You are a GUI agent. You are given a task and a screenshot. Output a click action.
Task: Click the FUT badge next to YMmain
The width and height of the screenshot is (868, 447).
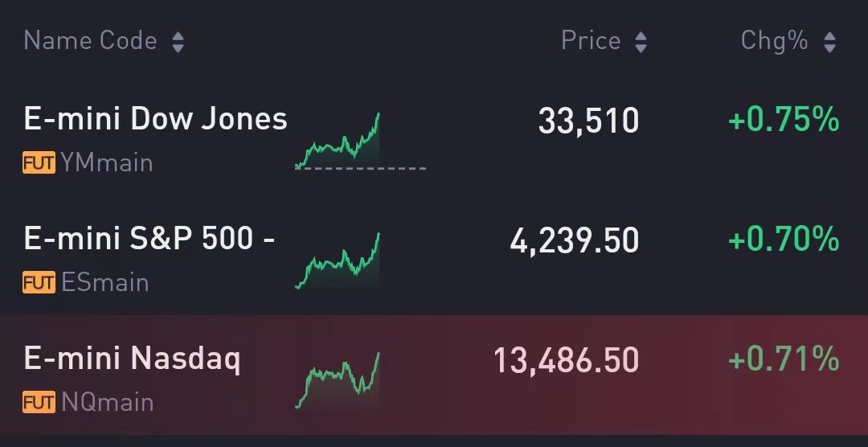coord(39,163)
